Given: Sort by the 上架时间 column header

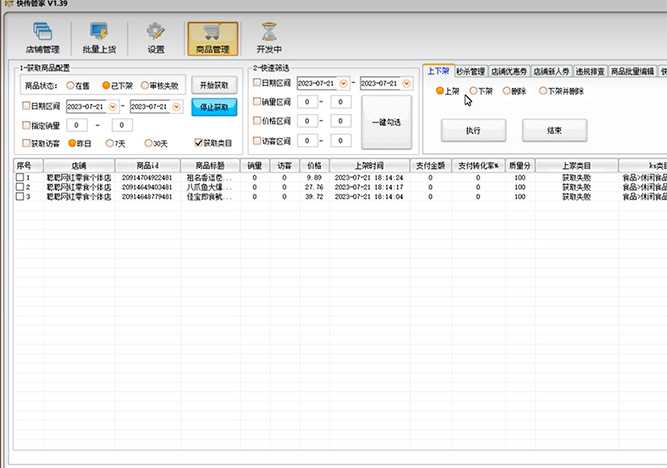Looking at the screenshot, I should pyautogui.click(x=369, y=166).
